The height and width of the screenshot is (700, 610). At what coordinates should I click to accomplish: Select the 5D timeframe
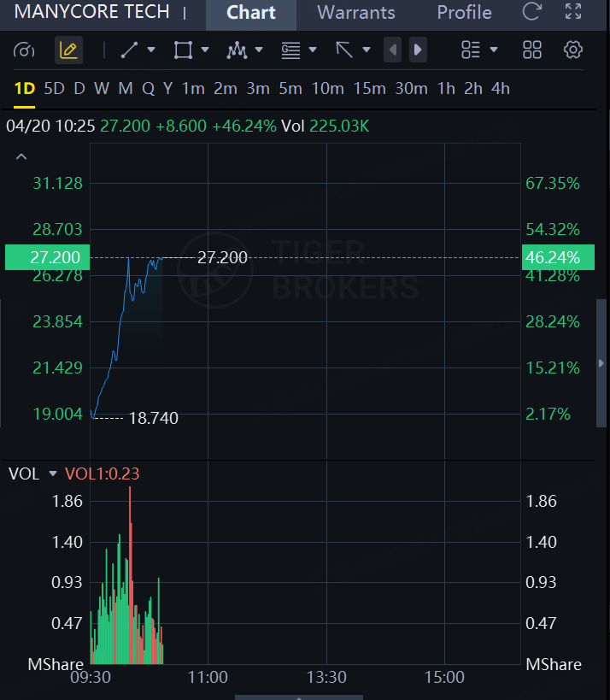54,88
